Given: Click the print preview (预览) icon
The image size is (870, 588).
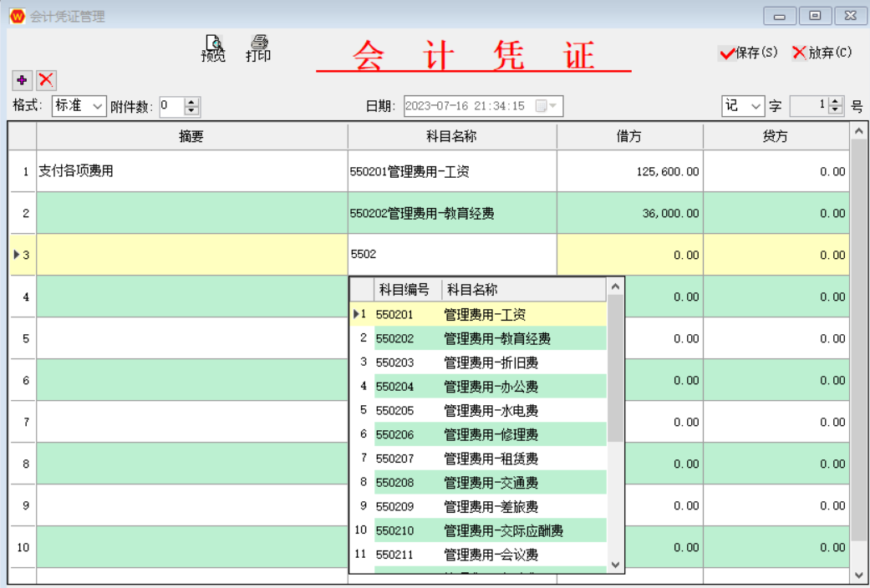Looking at the screenshot, I should (x=213, y=48).
